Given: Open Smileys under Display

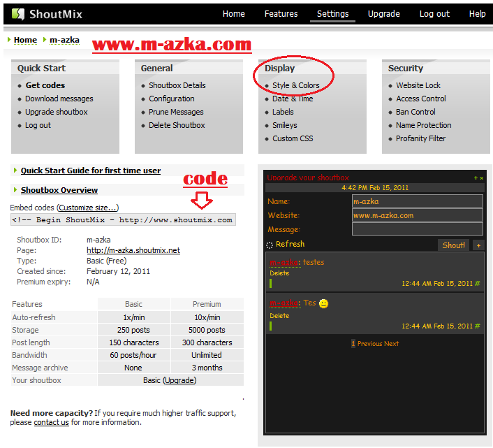Looking at the screenshot, I should click(x=284, y=125).
